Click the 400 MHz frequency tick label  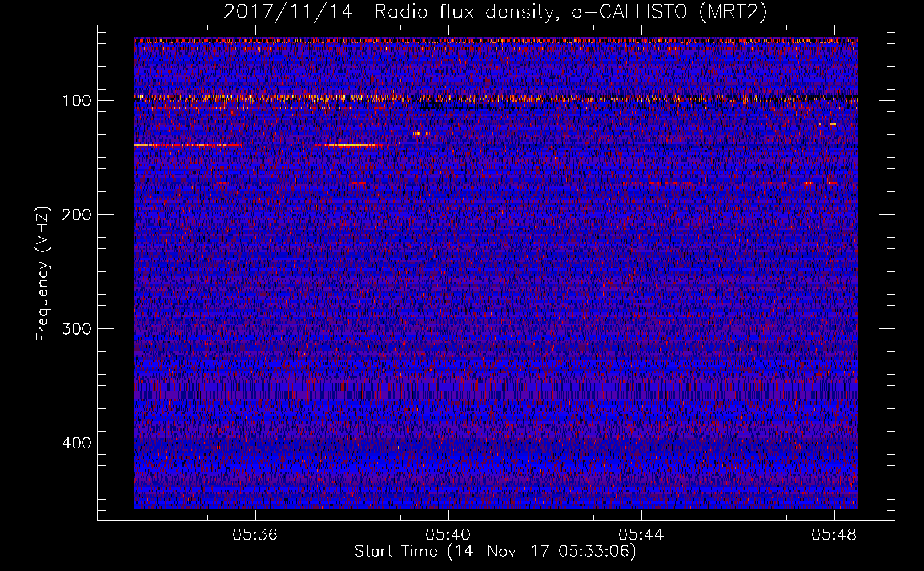pos(77,443)
